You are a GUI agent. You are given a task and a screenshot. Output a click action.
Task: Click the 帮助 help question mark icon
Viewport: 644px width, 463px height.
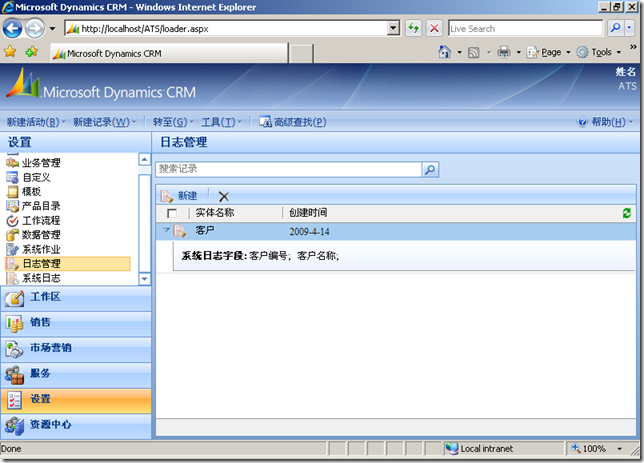point(582,122)
